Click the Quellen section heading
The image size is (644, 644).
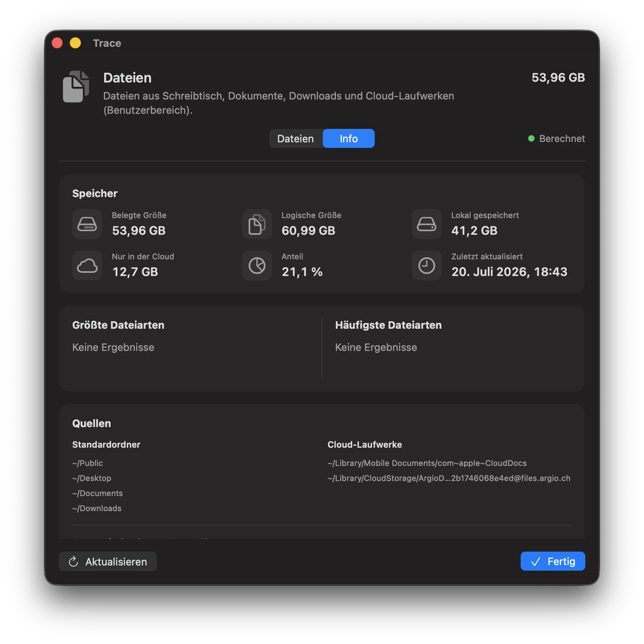click(92, 424)
